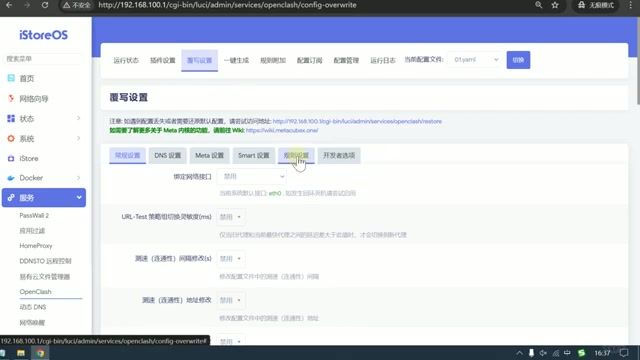Open the 规则设置 sub-tab
640x360 pixels.
pyautogui.click(x=296, y=156)
